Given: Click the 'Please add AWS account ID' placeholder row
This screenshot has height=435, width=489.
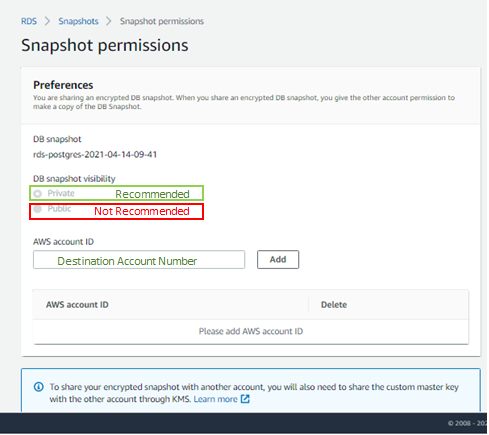Looking at the screenshot, I should [x=251, y=331].
